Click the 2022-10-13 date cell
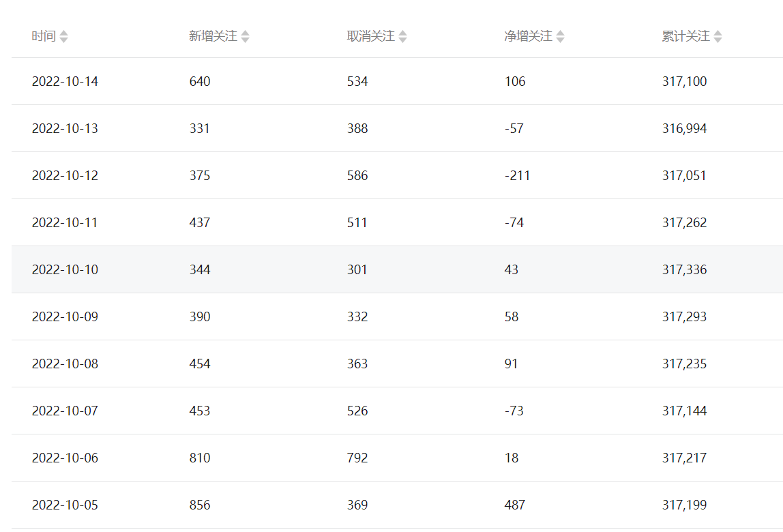 [x=65, y=129]
